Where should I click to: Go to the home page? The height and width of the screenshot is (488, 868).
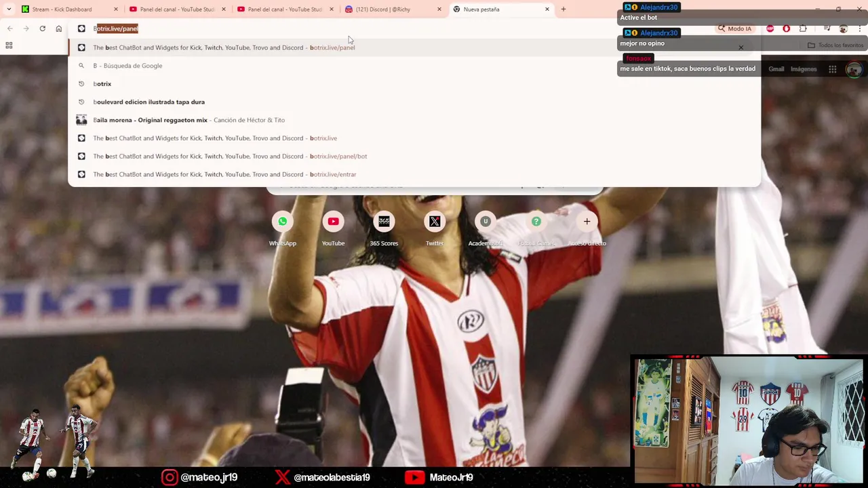tap(59, 28)
